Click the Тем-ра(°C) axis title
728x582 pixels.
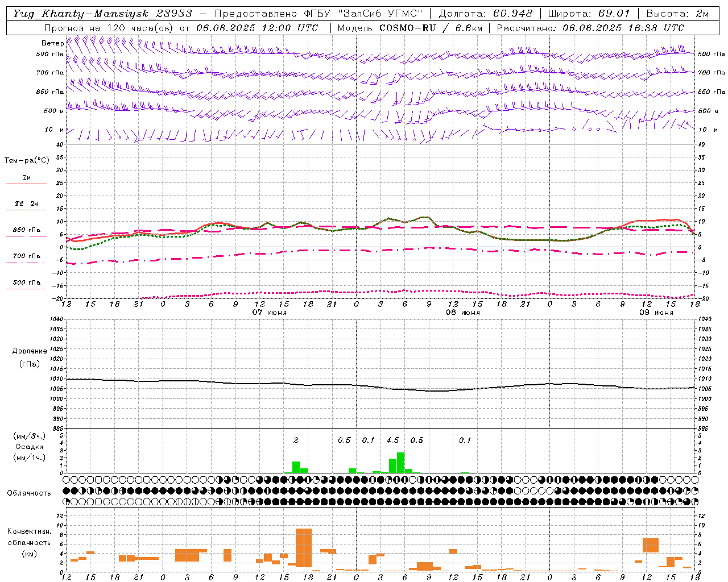[27, 161]
